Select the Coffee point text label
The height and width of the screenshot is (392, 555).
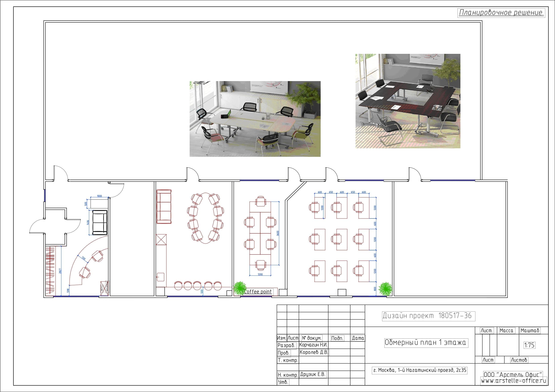[258, 291]
